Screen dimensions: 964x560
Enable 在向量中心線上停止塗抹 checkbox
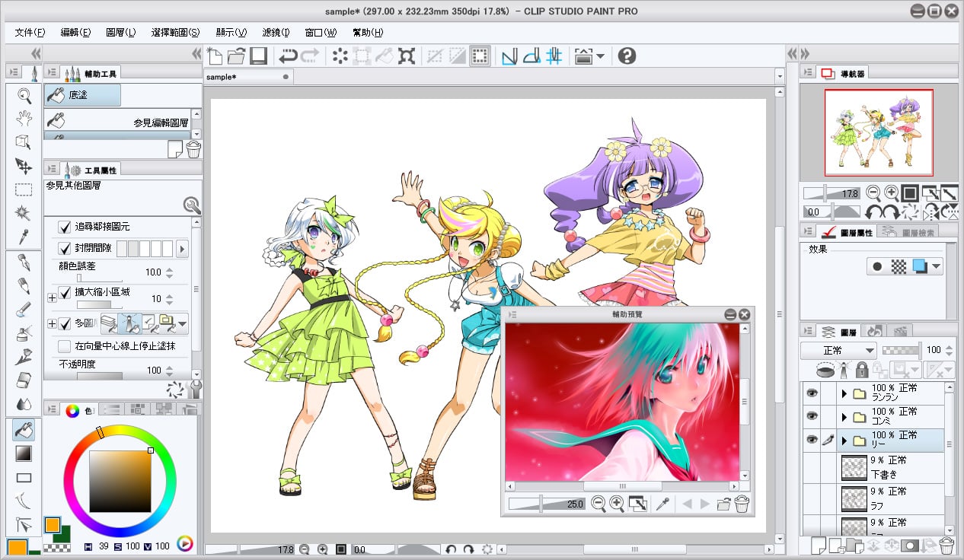pyautogui.click(x=65, y=346)
